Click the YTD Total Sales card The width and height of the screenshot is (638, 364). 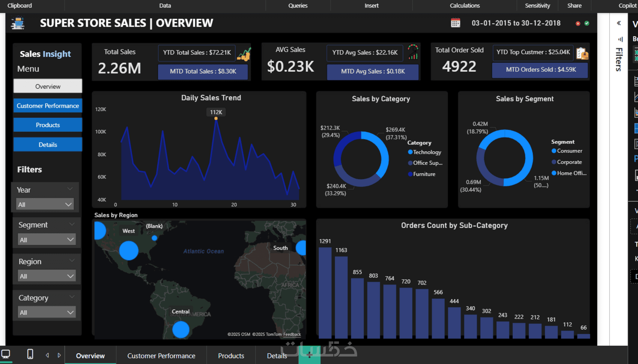(x=197, y=53)
